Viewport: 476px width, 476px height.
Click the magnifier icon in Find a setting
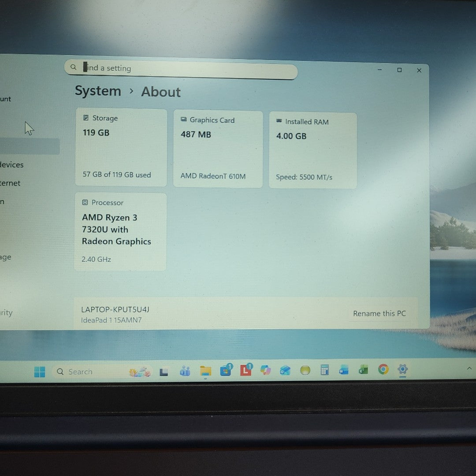[74, 67]
